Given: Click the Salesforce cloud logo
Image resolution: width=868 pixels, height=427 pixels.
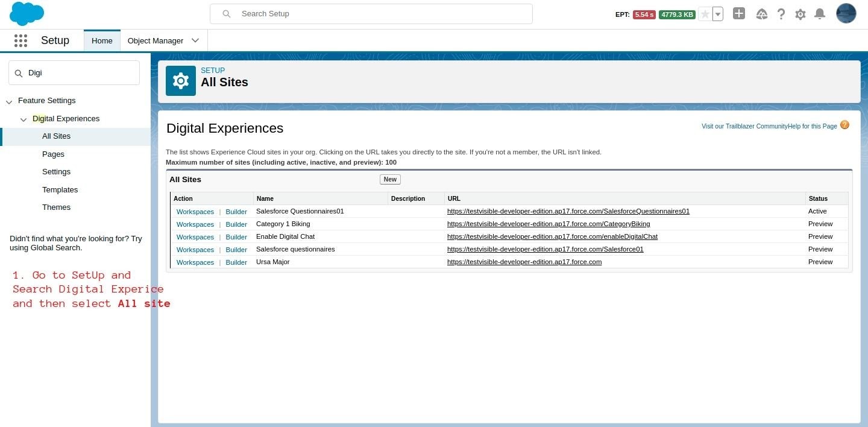Looking at the screenshot, I should 27,13.
